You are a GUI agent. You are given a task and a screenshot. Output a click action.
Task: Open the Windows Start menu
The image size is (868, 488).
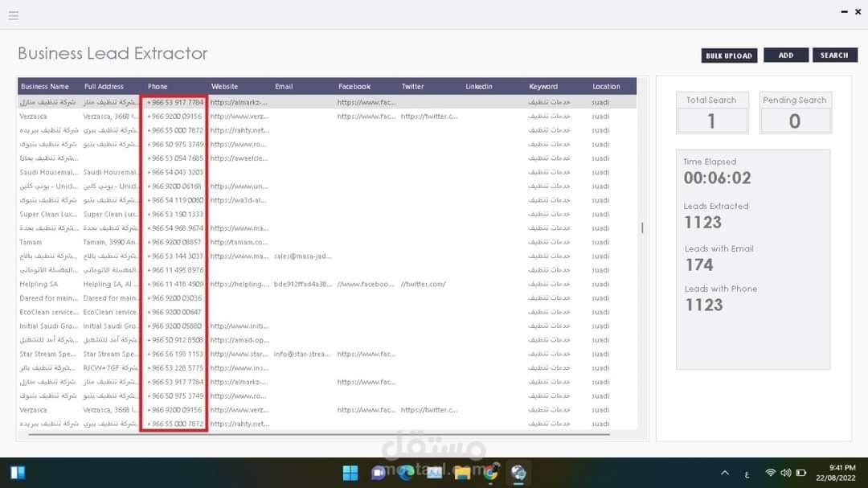[350, 473]
